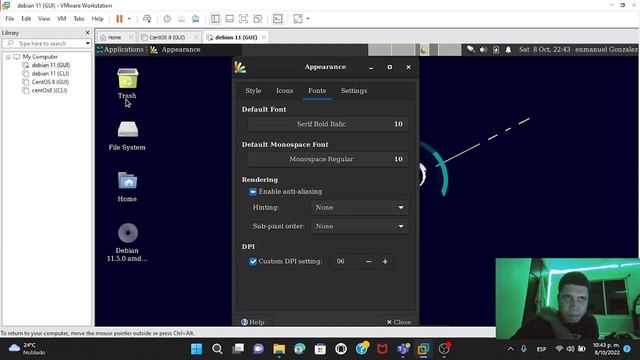This screenshot has width=640, height=360.
Task: Toggle the library sidebar view icon
Action: coord(215,19)
